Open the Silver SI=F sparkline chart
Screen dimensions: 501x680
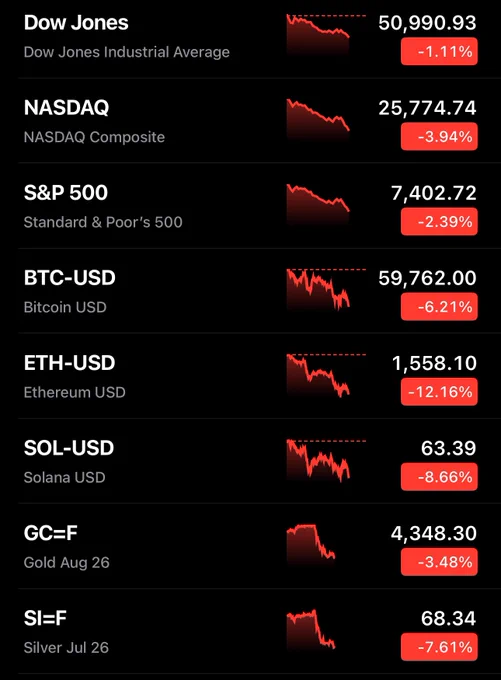point(311,630)
